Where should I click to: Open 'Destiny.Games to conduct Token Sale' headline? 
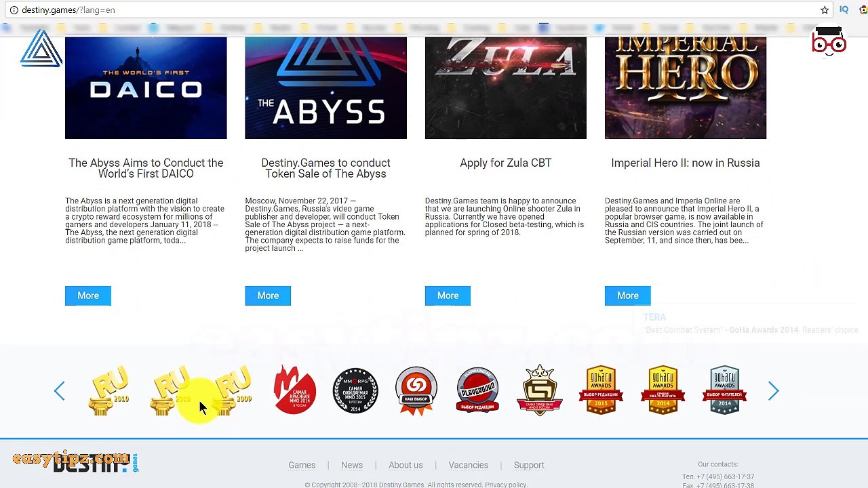(325, 168)
